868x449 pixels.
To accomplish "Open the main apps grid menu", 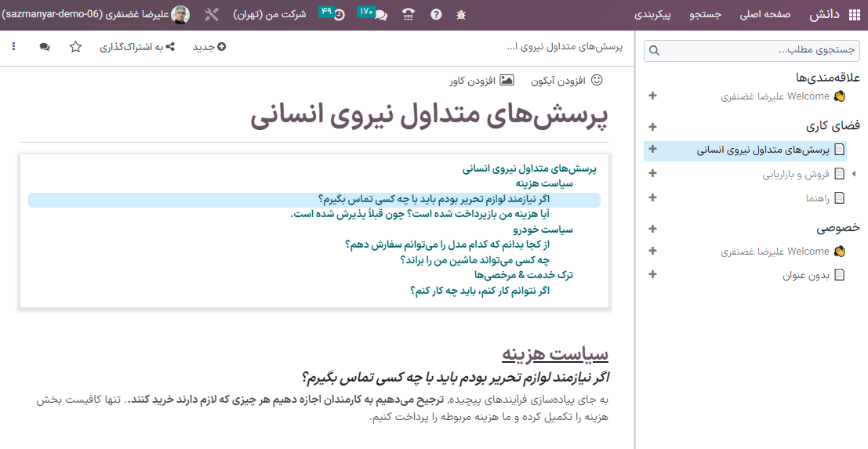I will 854,15.
